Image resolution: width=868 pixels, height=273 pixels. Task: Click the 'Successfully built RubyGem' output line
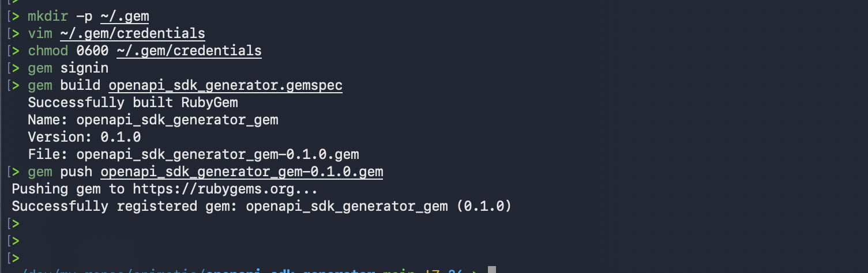click(x=133, y=103)
